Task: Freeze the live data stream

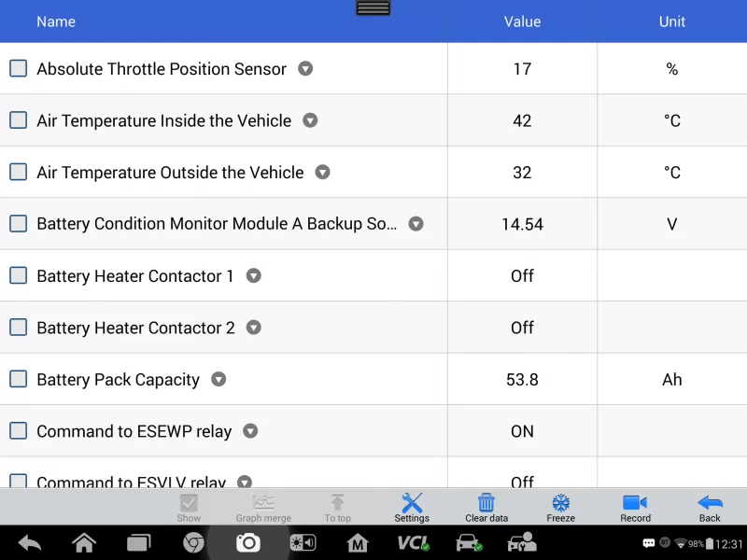Action: 560,507
